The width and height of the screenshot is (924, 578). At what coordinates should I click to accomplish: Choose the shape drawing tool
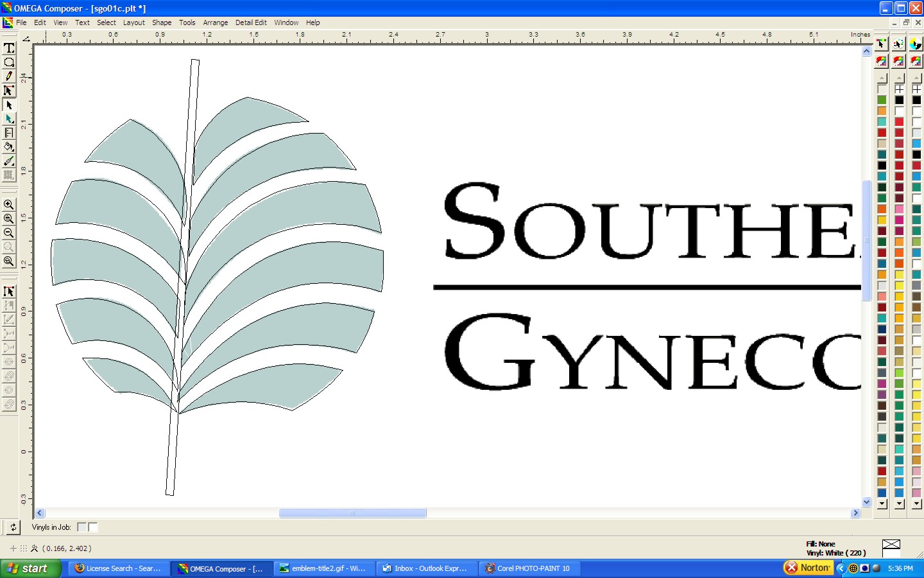tap(9, 62)
